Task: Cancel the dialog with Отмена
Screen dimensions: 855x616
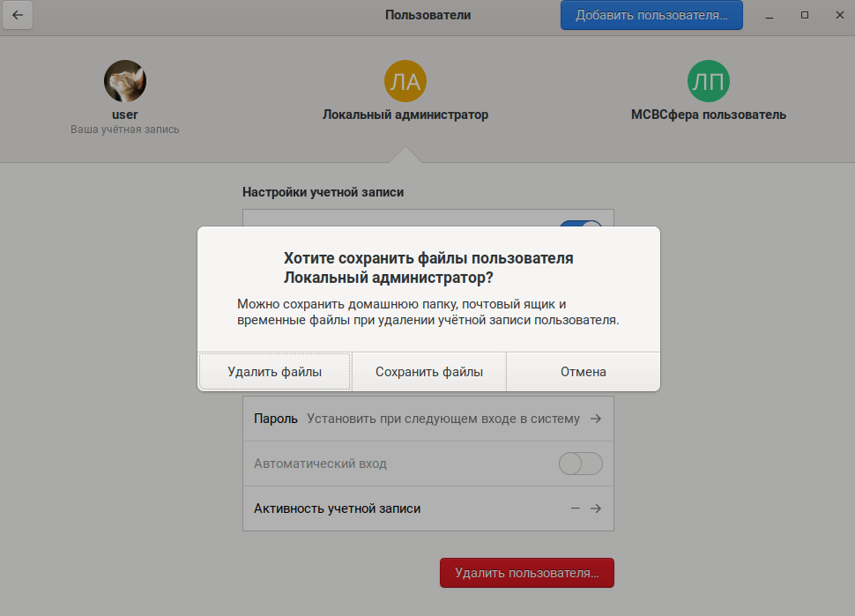Action: pos(583,372)
